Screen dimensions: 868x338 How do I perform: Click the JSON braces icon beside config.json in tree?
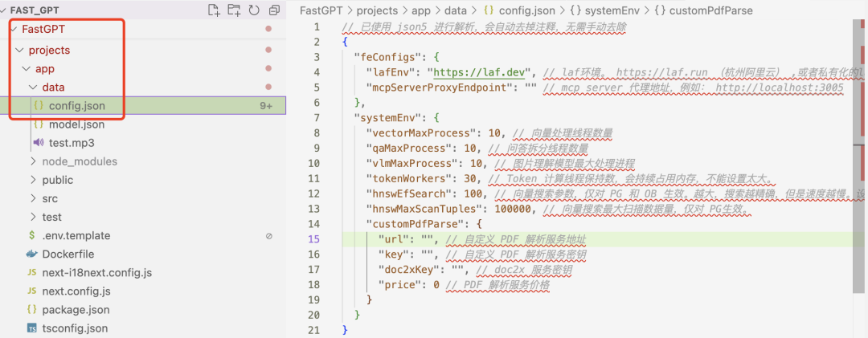pyautogui.click(x=39, y=106)
